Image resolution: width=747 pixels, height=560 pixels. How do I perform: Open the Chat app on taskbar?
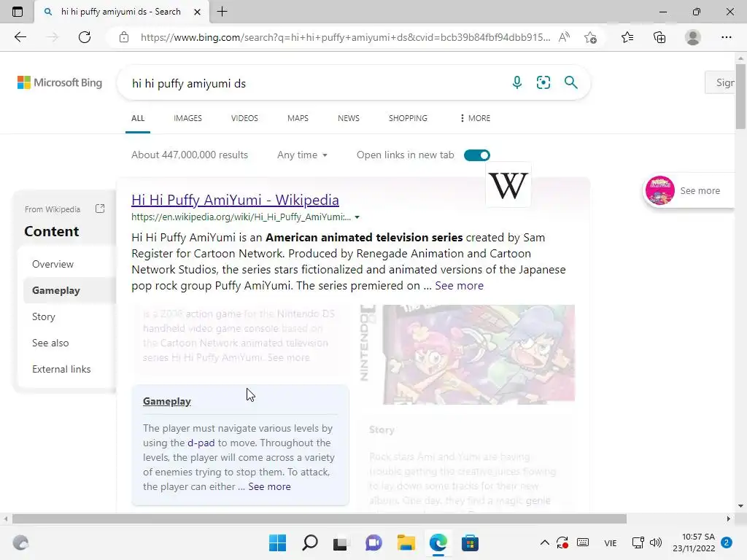click(x=373, y=542)
